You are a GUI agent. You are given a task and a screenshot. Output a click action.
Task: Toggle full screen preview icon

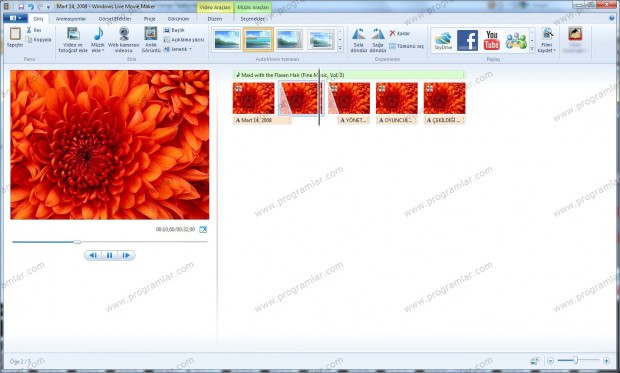click(x=203, y=229)
